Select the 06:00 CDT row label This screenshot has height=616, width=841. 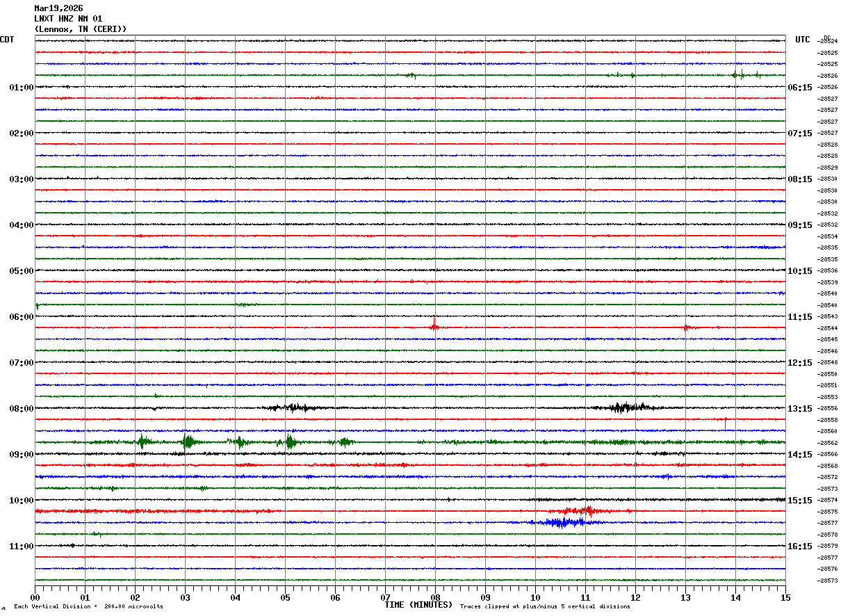point(21,317)
